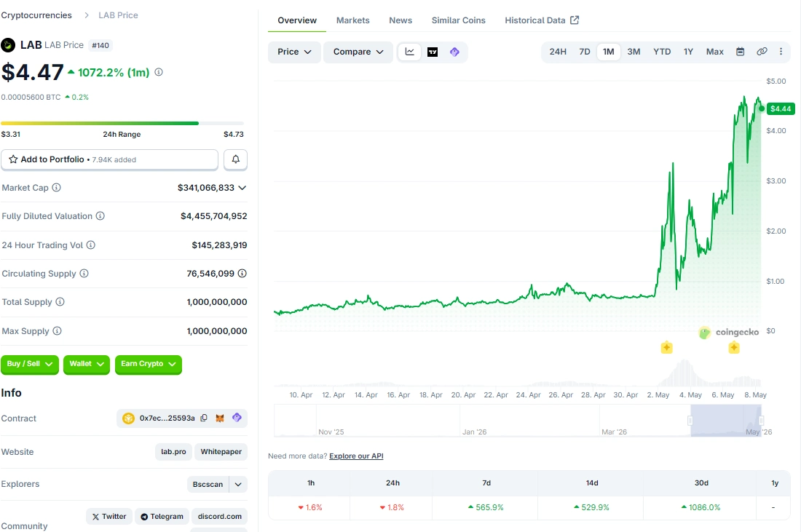Viewport: 801px width, 532px height.
Task: Open the Price dropdown
Action: pyautogui.click(x=294, y=52)
